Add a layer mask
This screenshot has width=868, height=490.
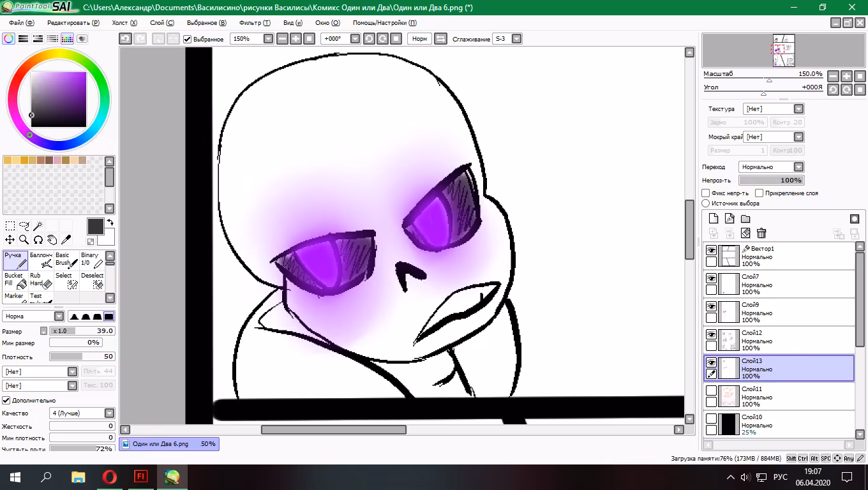[x=855, y=219]
